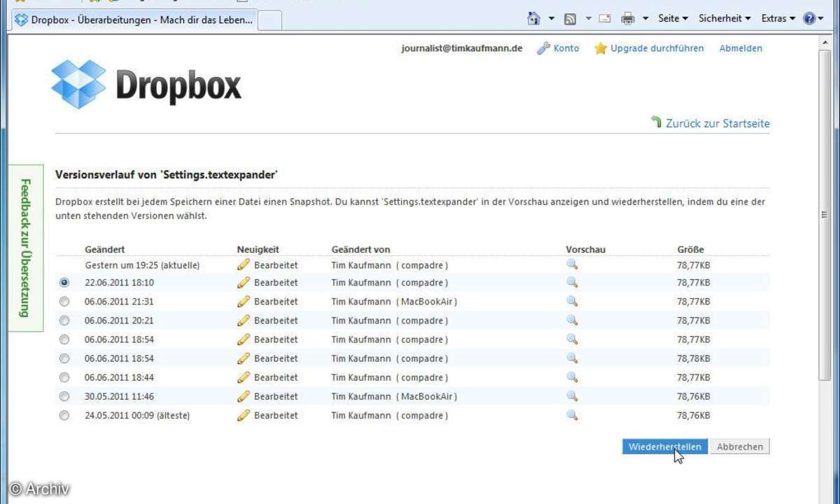The height and width of the screenshot is (504, 840).
Task: Print the page with printer icon
Action: pyautogui.click(x=628, y=19)
